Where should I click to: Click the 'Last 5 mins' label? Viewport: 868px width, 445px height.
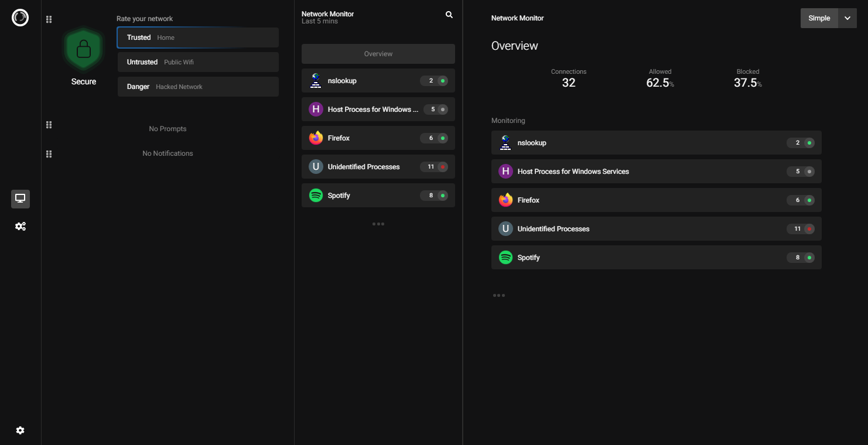[320, 22]
